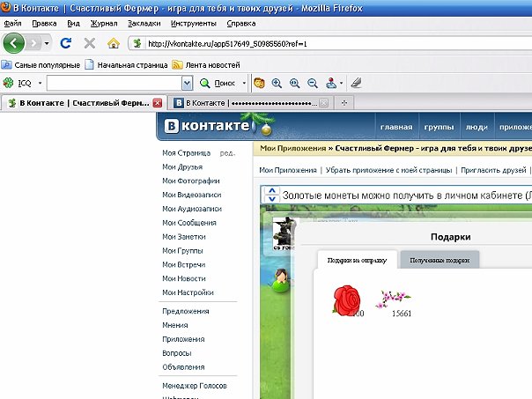Image resolution: width=532 pixels, height=399 pixels.
Task: Open the Самые популярные bookmark folder
Action: [x=41, y=65]
